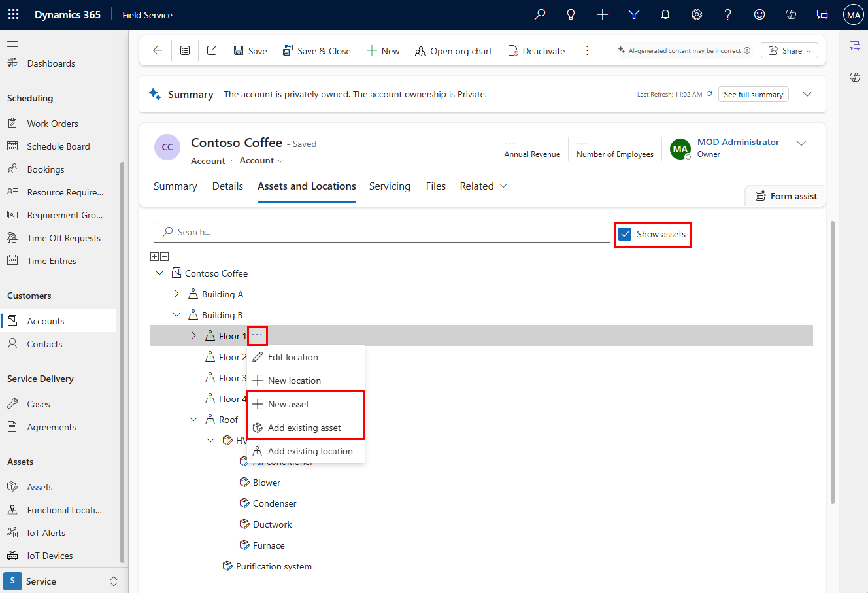Switch to the Servicing tab

tap(390, 186)
